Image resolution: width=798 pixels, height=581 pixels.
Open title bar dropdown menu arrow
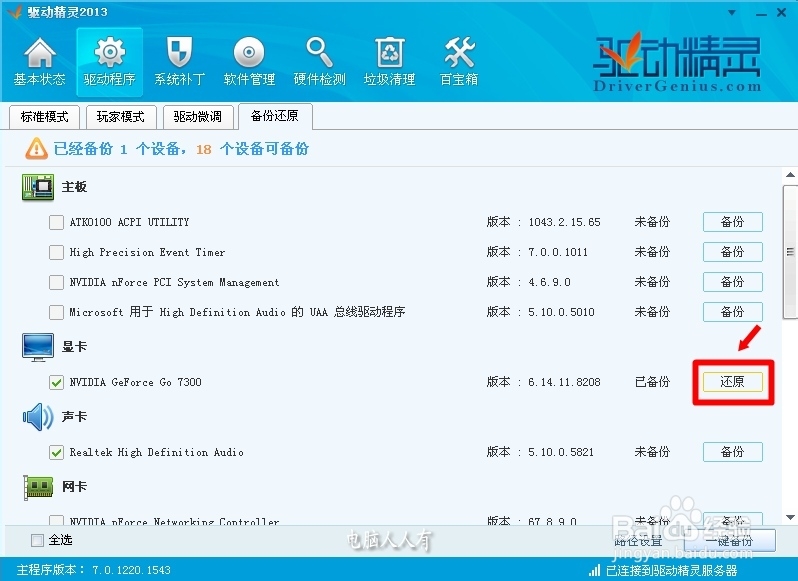click(732, 13)
